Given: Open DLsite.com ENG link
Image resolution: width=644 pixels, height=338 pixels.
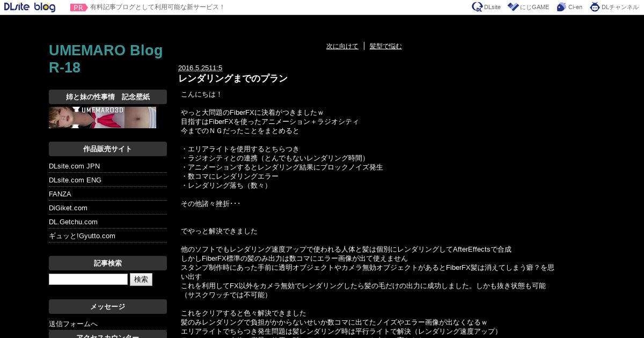Looking at the screenshot, I should (75, 180).
